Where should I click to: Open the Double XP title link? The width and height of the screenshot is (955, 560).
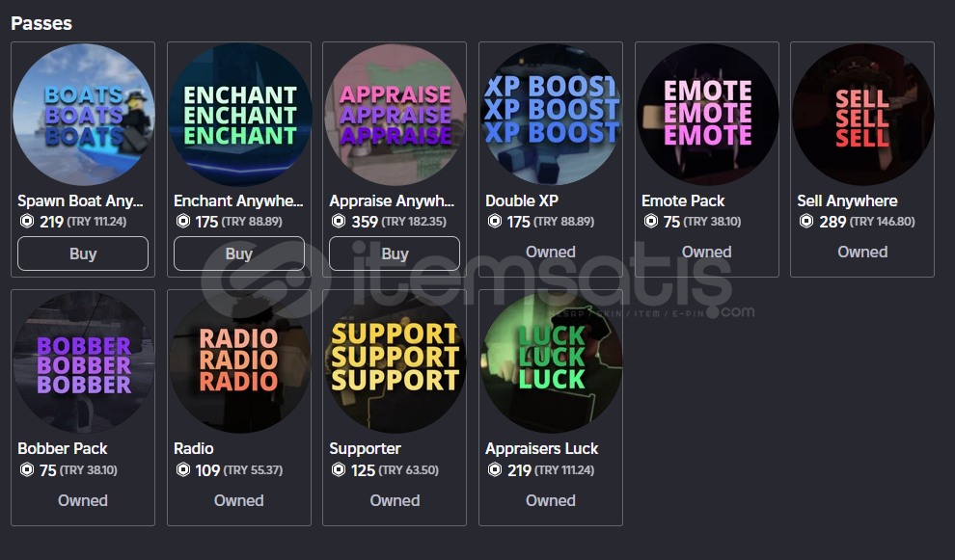click(522, 200)
